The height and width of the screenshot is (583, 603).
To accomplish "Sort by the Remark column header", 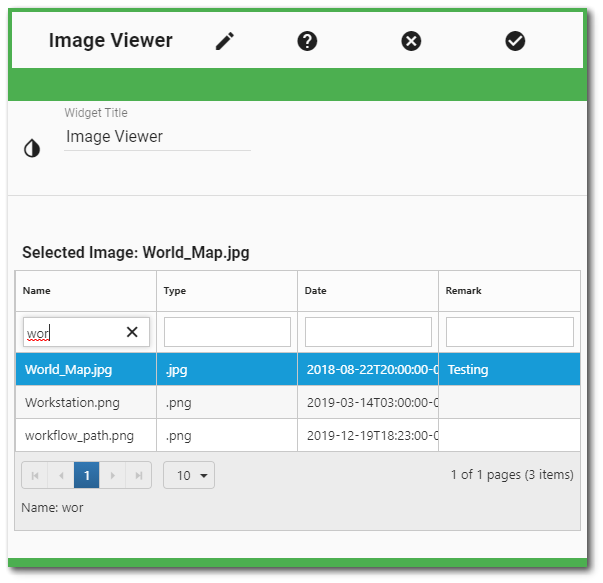I will 510,291.
